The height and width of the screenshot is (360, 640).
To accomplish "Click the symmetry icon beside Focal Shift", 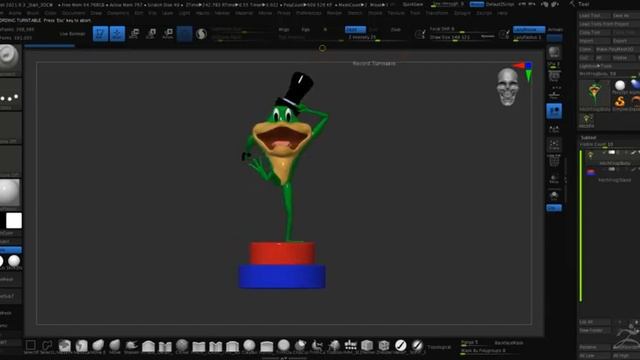I will pyautogui.click(x=420, y=34).
